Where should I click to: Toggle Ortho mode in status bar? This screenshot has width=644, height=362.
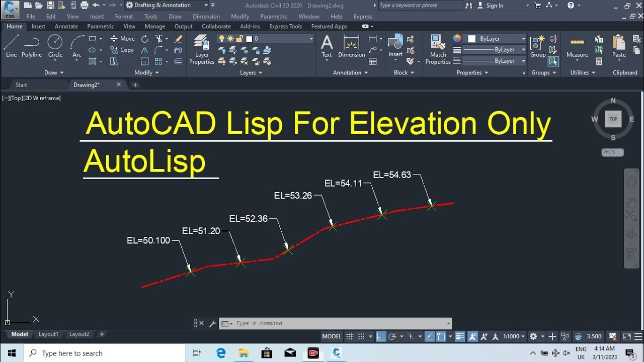tap(381, 336)
